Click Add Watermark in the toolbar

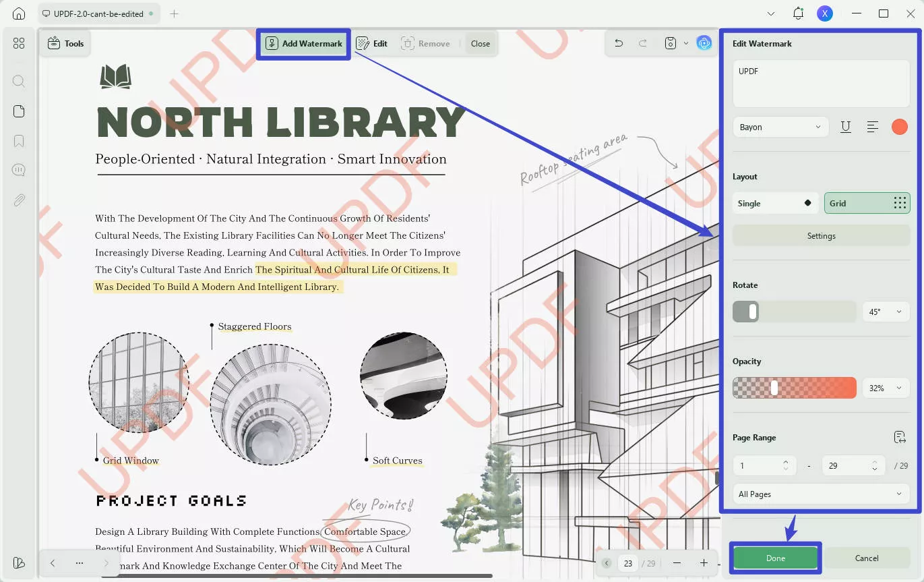coord(304,43)
